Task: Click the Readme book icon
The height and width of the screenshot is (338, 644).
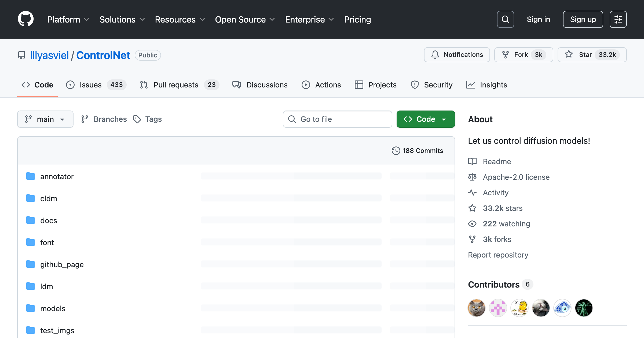Action: pyautogui.click(x=472, y=161)
